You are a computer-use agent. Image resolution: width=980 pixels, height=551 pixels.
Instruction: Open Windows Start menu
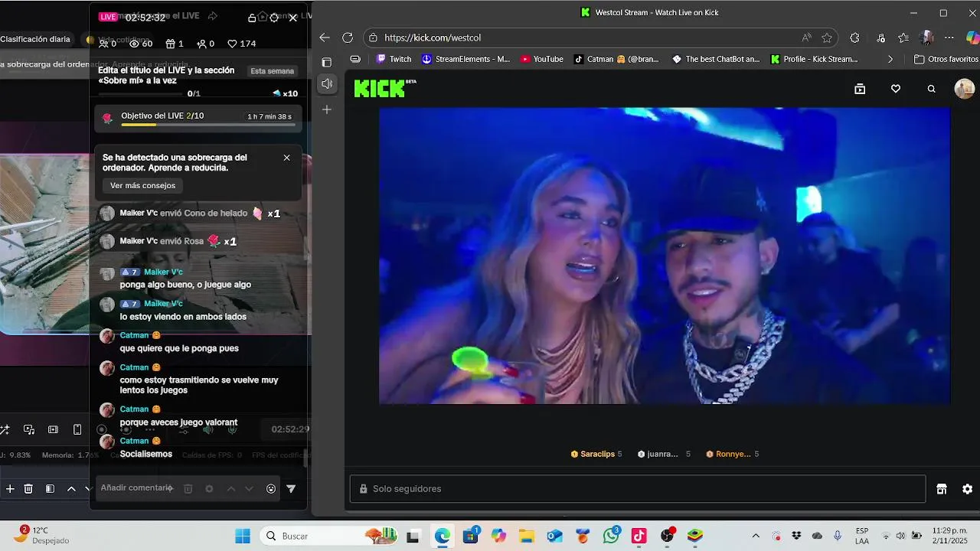(243, 536)
